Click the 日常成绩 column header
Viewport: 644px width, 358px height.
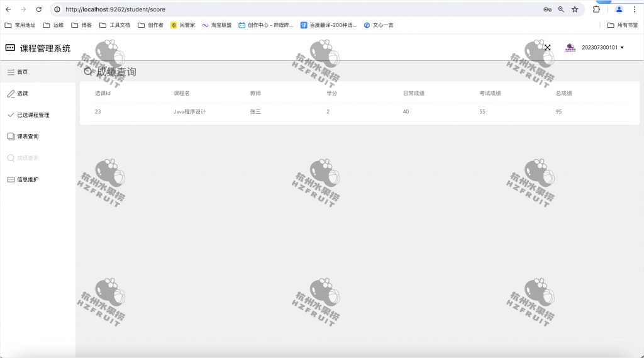click(x=414, y=93)
